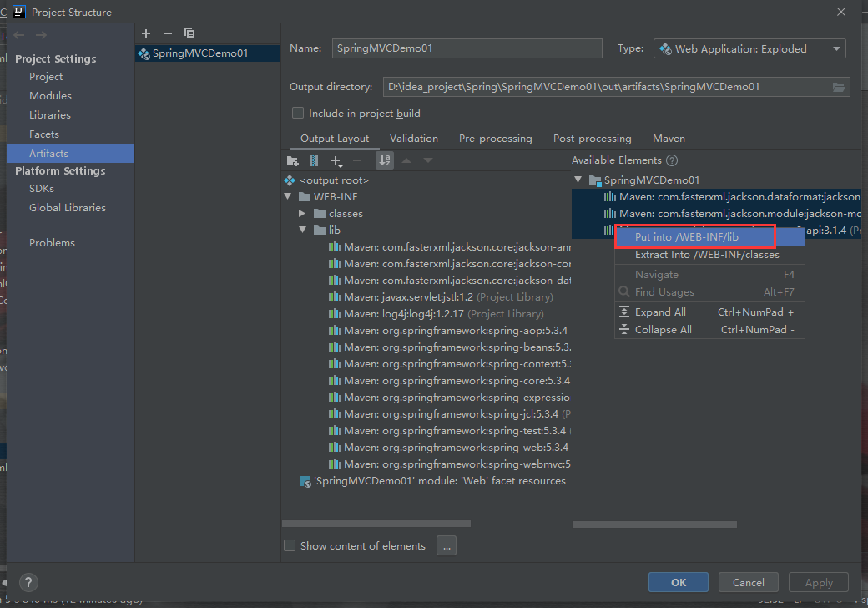Open Facets settings page
This screenshot has height=608, width=868.
tap(44, 134)
